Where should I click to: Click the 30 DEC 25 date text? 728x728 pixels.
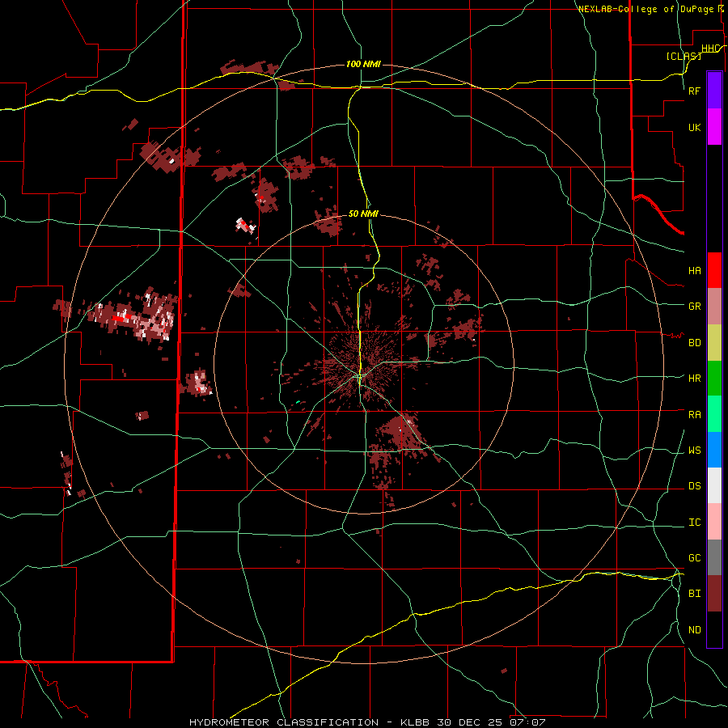470,722
